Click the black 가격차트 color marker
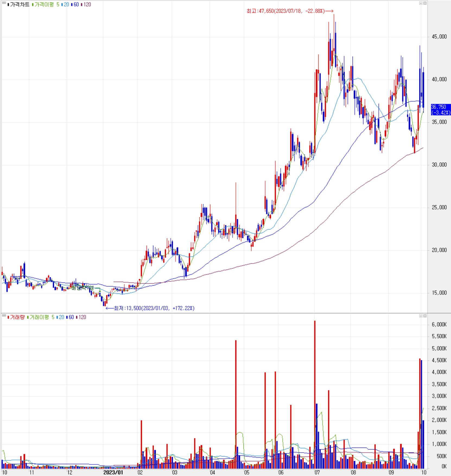Viewport: 451px width, 476px height. 8,5
